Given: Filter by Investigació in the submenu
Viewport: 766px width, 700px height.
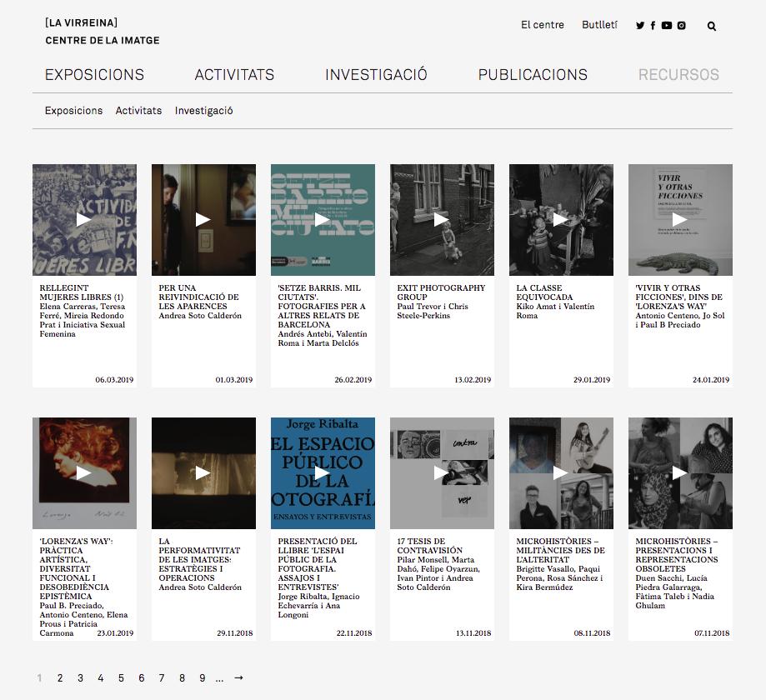Looking at the screenshot, I should click(203, 111).
